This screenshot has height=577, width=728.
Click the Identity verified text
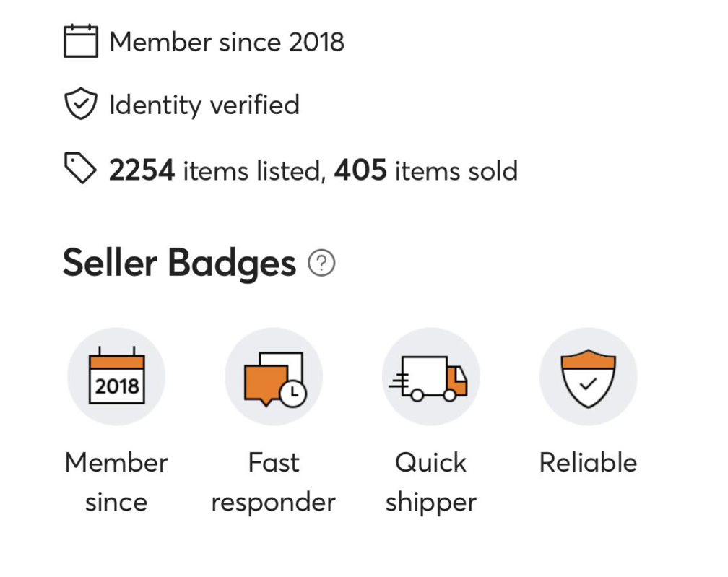pyautogui.click(x=203, y=105)
